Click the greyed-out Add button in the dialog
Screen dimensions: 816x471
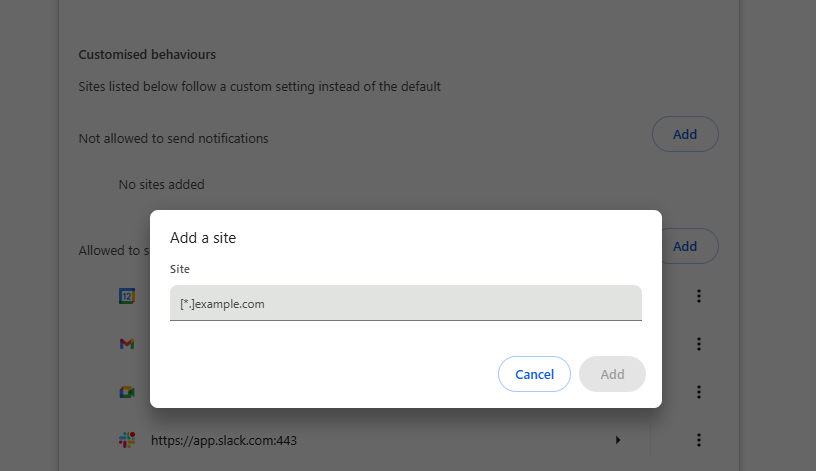click(x=612, y=374)
